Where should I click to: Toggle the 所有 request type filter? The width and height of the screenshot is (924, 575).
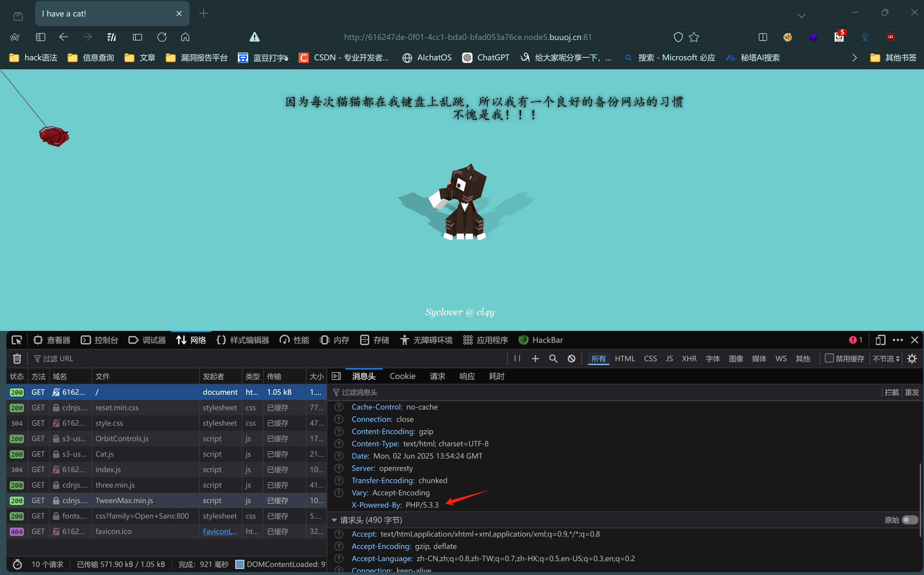pyautogui.click(x=598, y=359)
